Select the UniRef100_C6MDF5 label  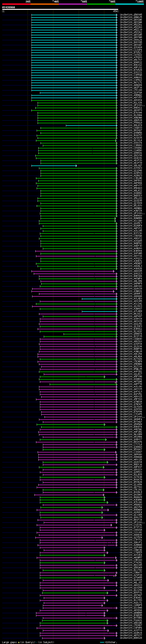click(131, 605)
